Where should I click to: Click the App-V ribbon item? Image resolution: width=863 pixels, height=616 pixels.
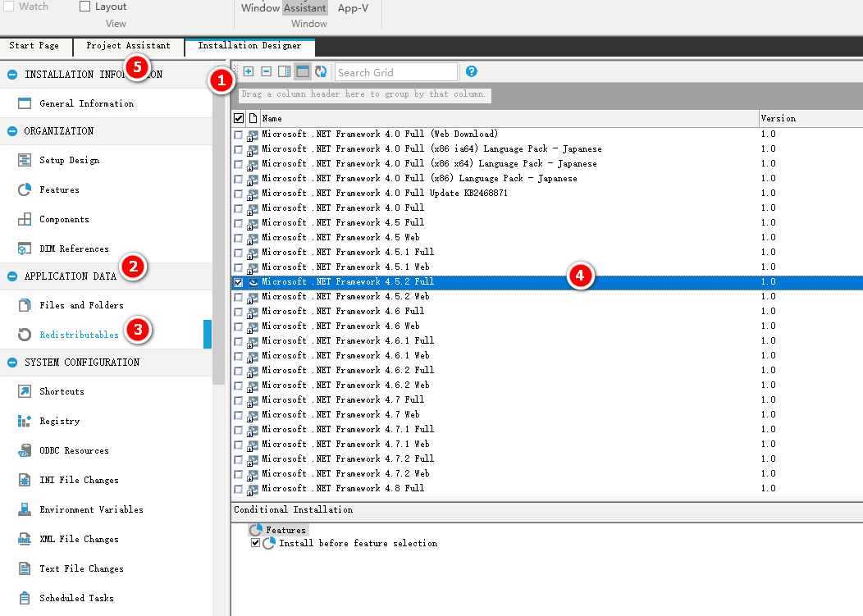353,8
